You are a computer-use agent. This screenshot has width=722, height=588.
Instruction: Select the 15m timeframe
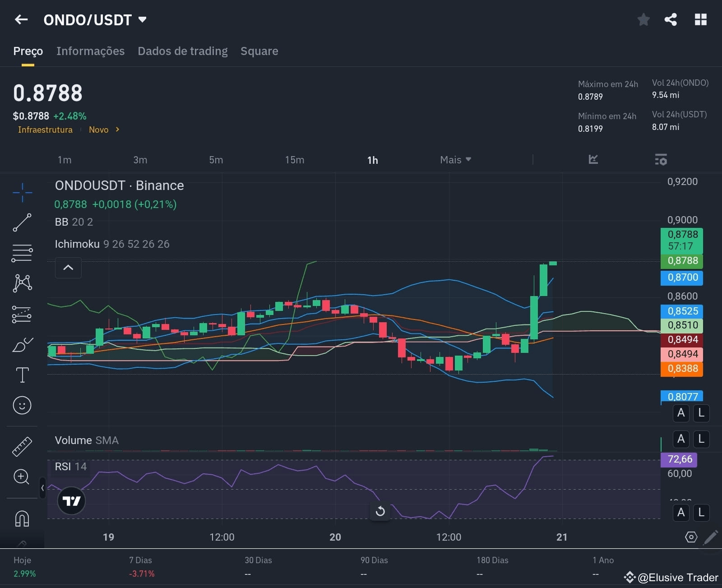(295, 160)
